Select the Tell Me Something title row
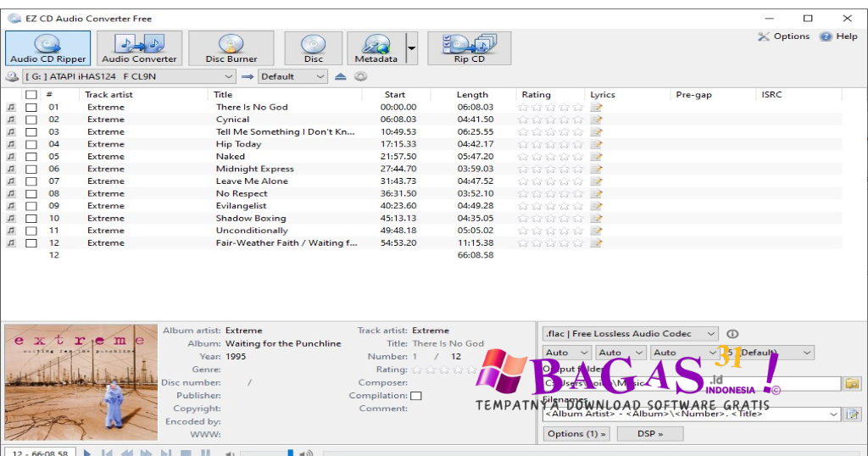Image resolution: width=868 pixels, height=456 pixels. point(285,131)
